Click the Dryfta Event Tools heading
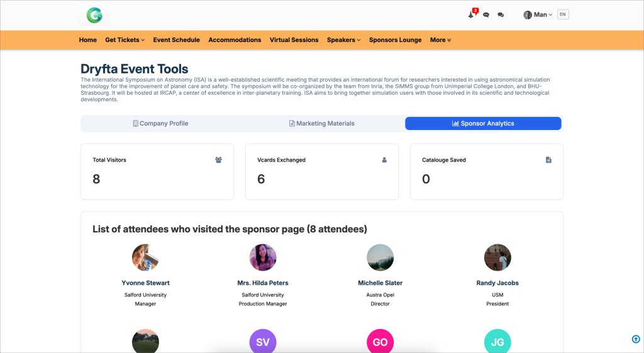Image resolution: width=644 pixels, height=353 pixels. pos(135,69)
